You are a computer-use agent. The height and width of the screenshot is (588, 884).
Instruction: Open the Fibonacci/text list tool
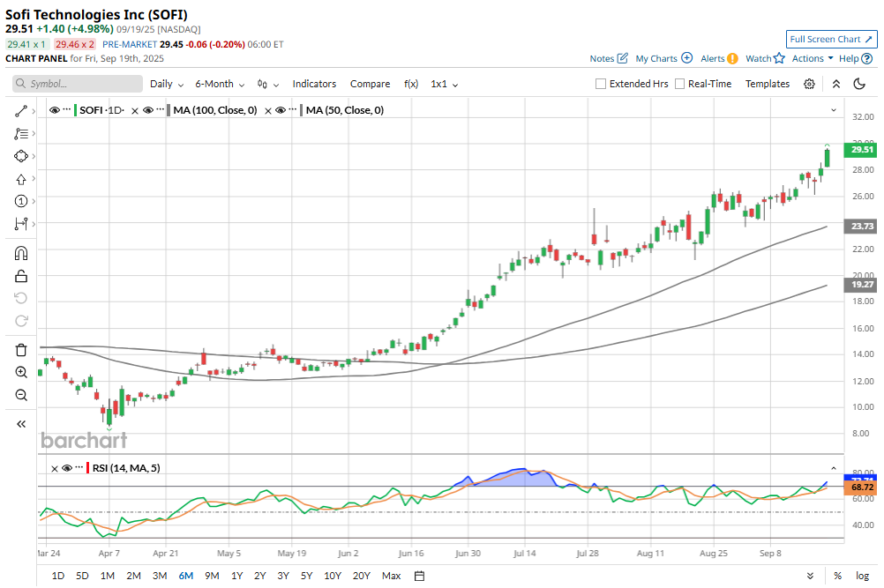tap(21, 133)
